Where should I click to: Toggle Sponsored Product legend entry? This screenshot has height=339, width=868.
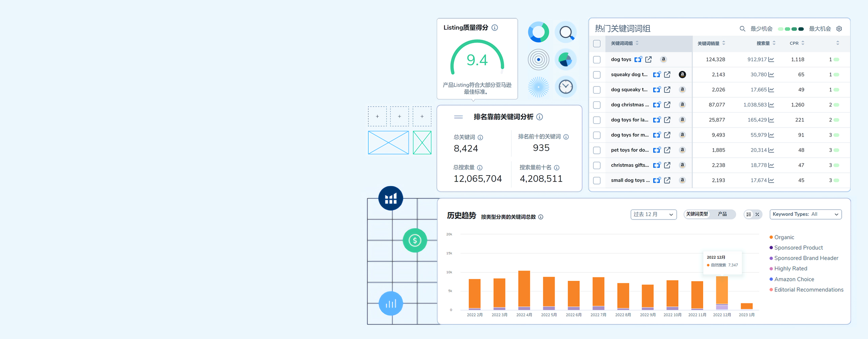798,248
